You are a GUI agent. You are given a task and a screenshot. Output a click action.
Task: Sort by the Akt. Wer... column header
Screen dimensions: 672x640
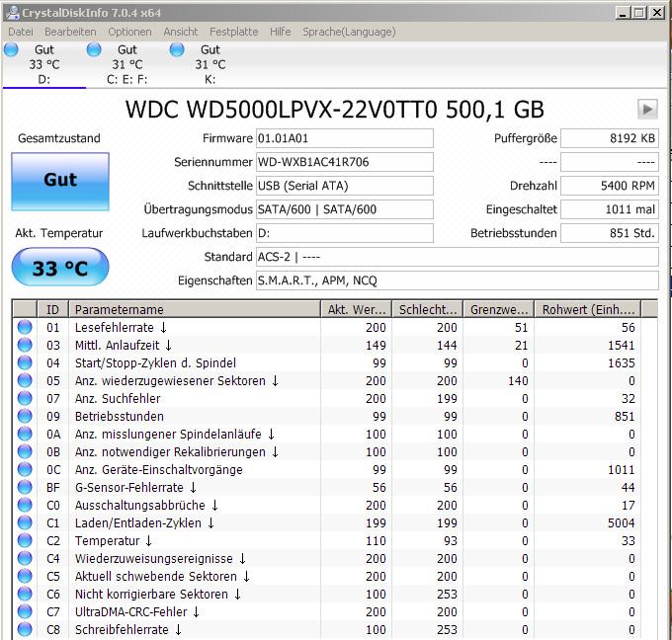click(356, 309)
